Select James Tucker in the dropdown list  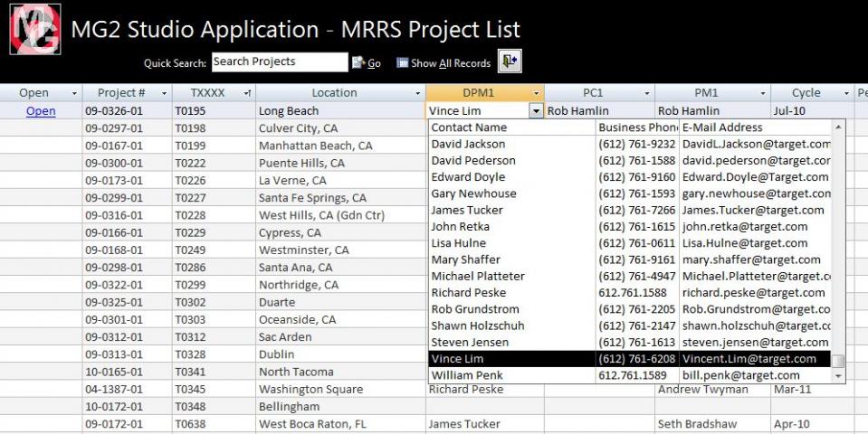pos(630,210)
